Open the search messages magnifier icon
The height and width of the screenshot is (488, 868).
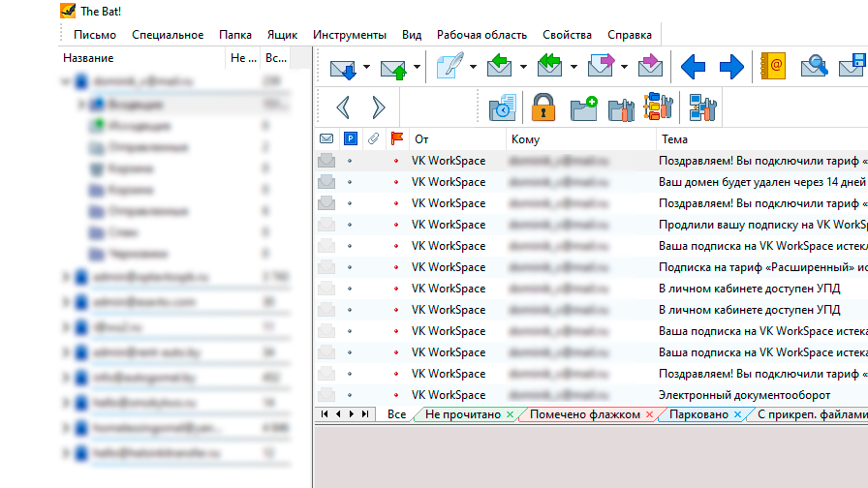pyautogui.click(x=814, y=67)
